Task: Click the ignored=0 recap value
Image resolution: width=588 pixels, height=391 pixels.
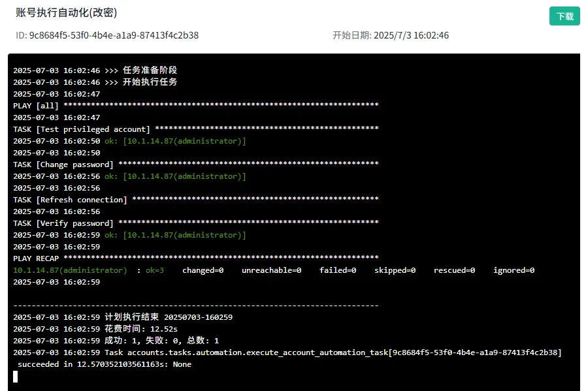Action: tap(514, 270)
